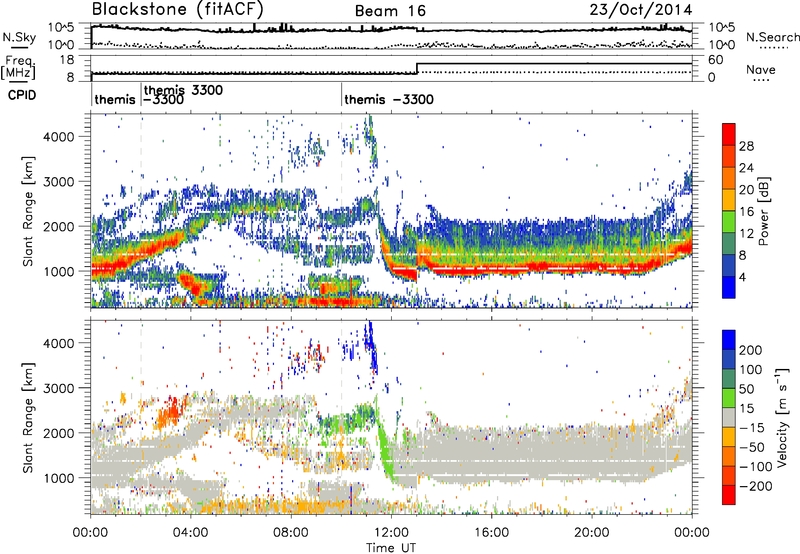Screen dimensions: 800x554
Task: Click the date "23/Oct/2014"
Action: click(x=641, y=10)
